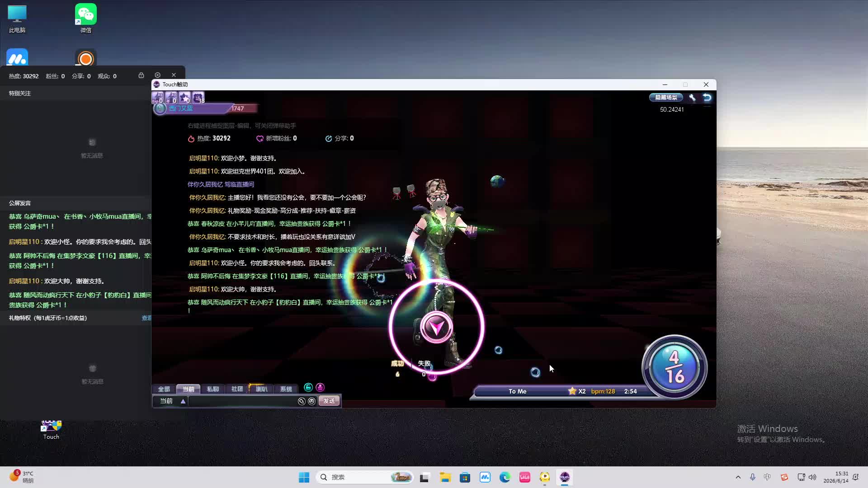Image resolution: width=868 pixels, height=488 pixels.
Task: Click the microphone tray icon
Action: 753,477
